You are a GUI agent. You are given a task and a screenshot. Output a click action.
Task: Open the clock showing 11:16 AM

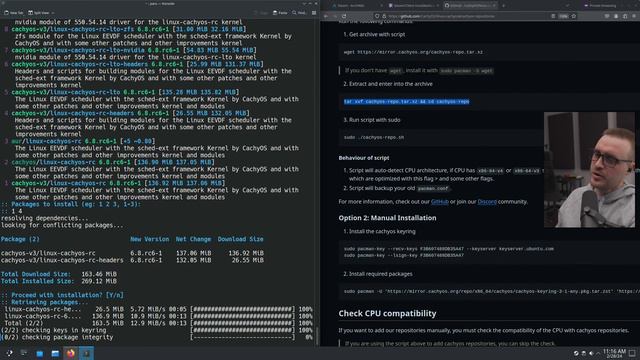(x=614, y=353)
